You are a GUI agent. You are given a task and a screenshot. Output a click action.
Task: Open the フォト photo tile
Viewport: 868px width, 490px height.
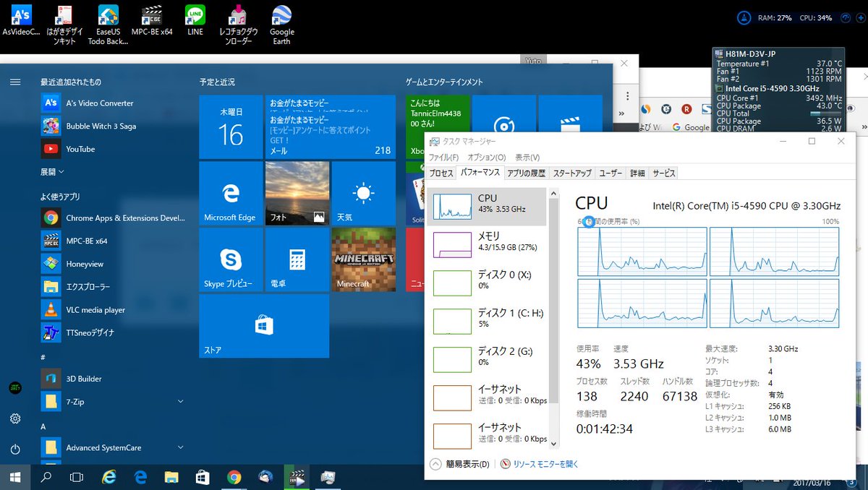click(x=297, y=193)
